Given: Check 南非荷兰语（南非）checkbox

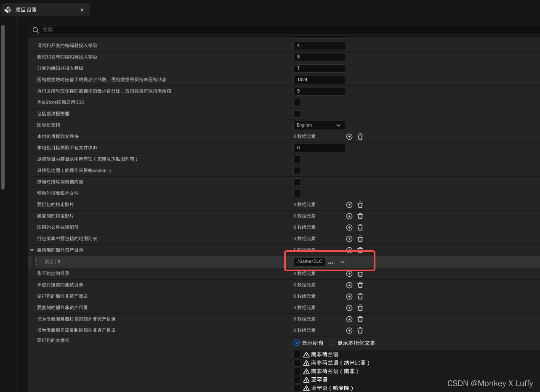Looking at the screenshot, I should (297, 371).
